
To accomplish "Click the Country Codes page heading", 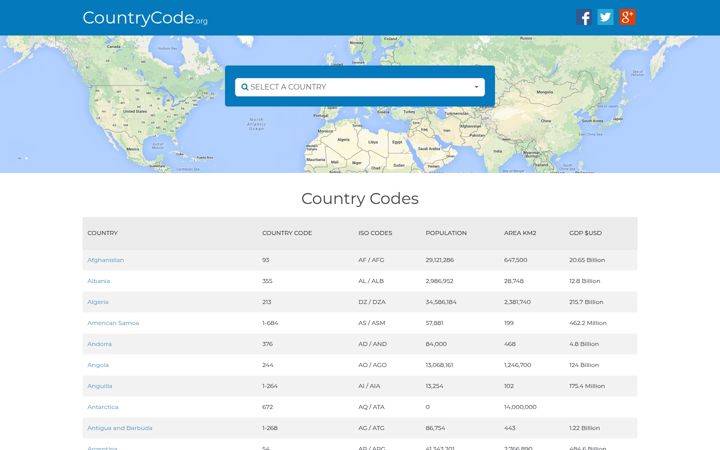I will [x=360, y=198].
